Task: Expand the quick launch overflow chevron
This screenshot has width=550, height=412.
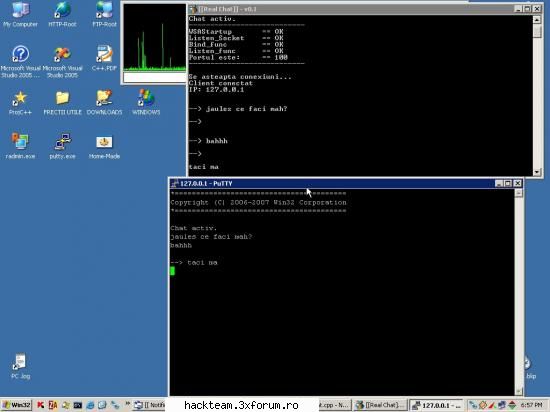Action: click(x=127, y=404)
